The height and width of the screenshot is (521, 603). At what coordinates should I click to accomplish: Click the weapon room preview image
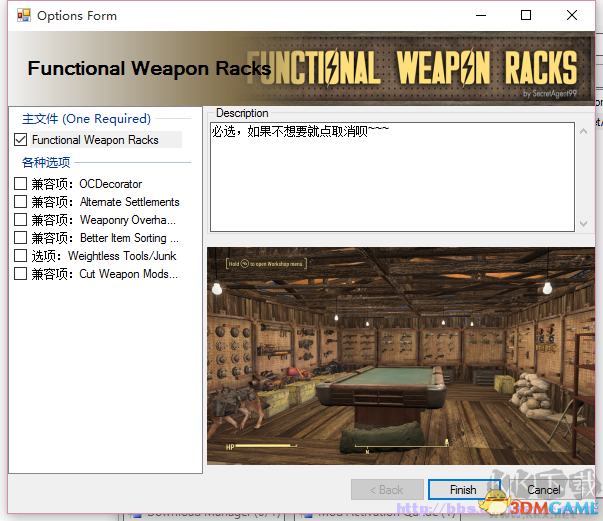coord(401,356)
